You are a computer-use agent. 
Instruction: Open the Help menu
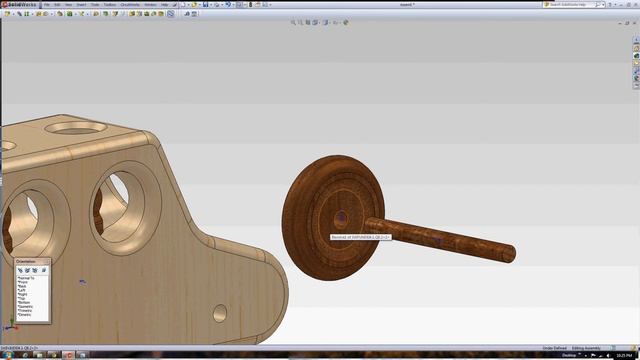point(164,5)
